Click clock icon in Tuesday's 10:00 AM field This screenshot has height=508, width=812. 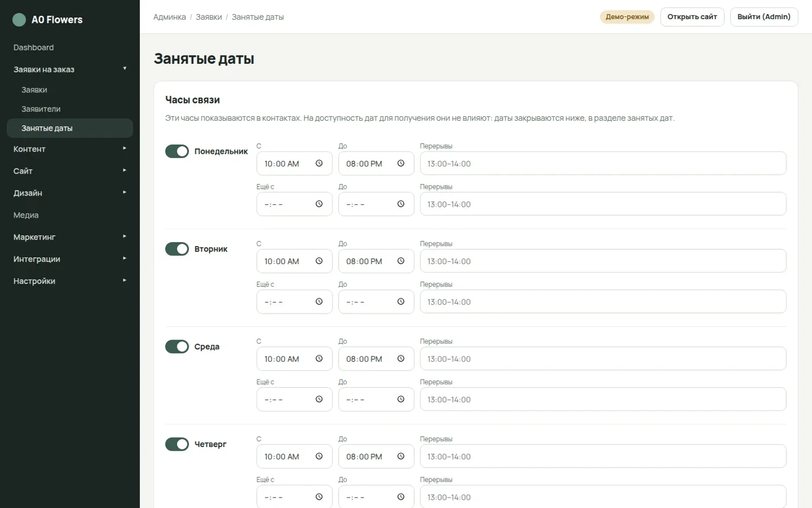click(319, 261)
